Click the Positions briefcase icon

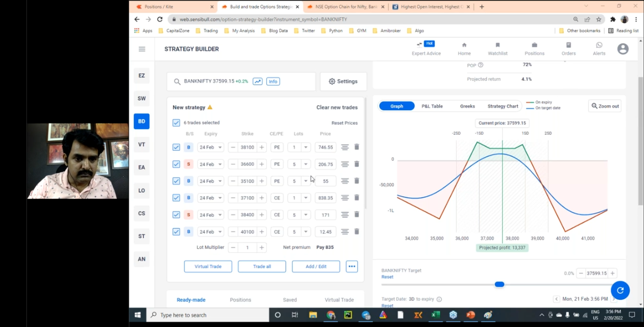coord(534,45)
